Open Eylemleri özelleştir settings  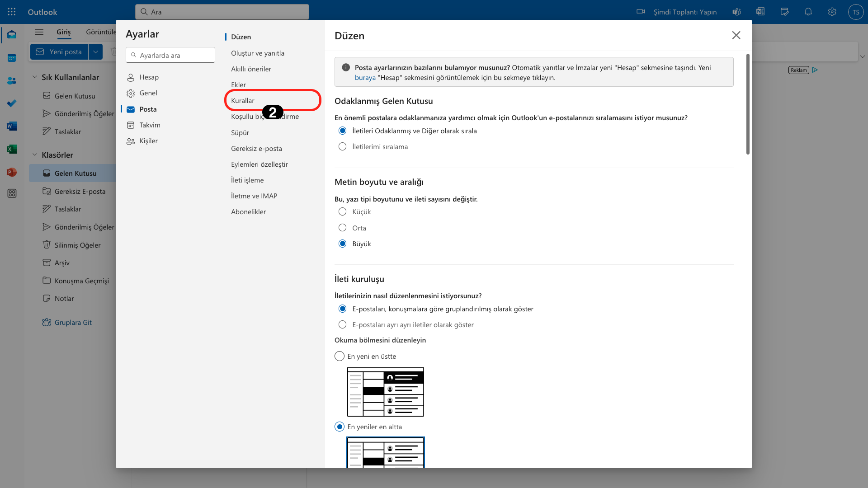click(x=259, y=164)
